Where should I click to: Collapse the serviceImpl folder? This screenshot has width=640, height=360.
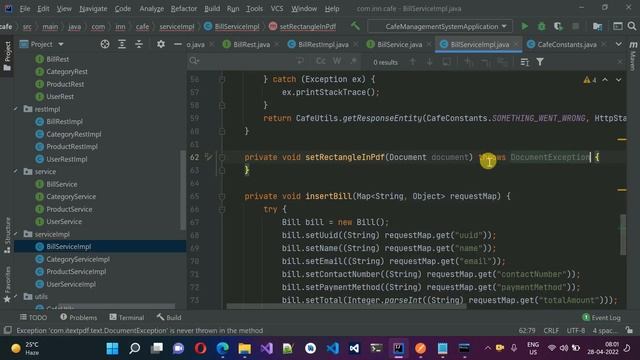(x=16, y=234)
